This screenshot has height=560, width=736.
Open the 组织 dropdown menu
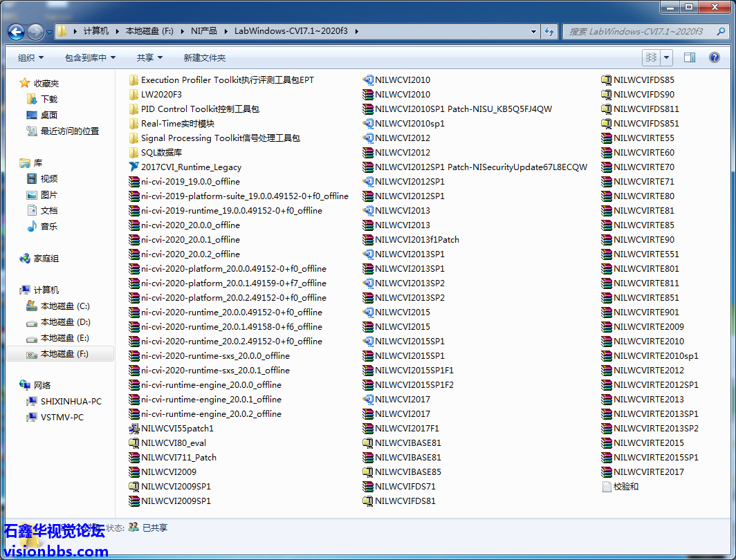pyautogui.click(x=30, y=58)
